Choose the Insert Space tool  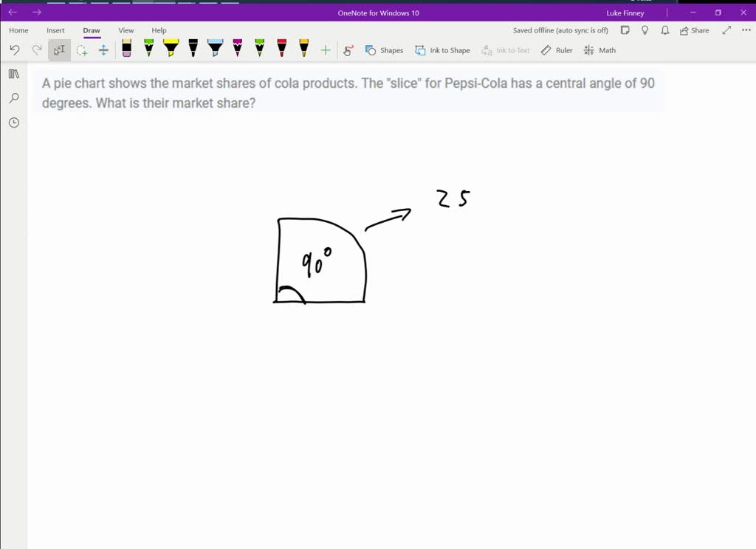tap(103, 49)
